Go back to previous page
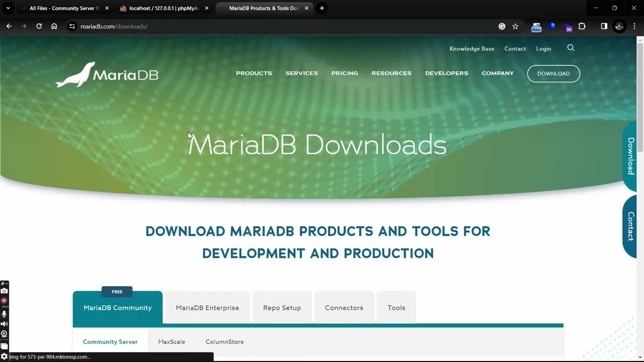Screen dimensions: 644x362 9,26
